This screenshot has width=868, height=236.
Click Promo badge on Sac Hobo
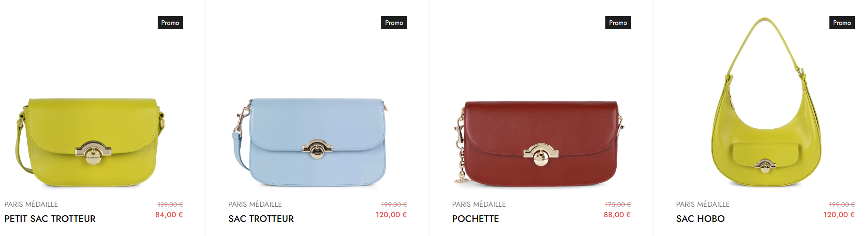842,23
